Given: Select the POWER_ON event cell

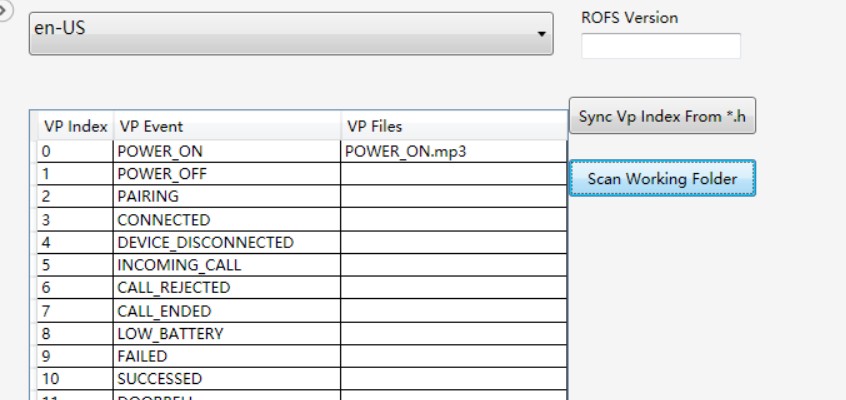Looking at the screenshot, I should coord(226,152).
